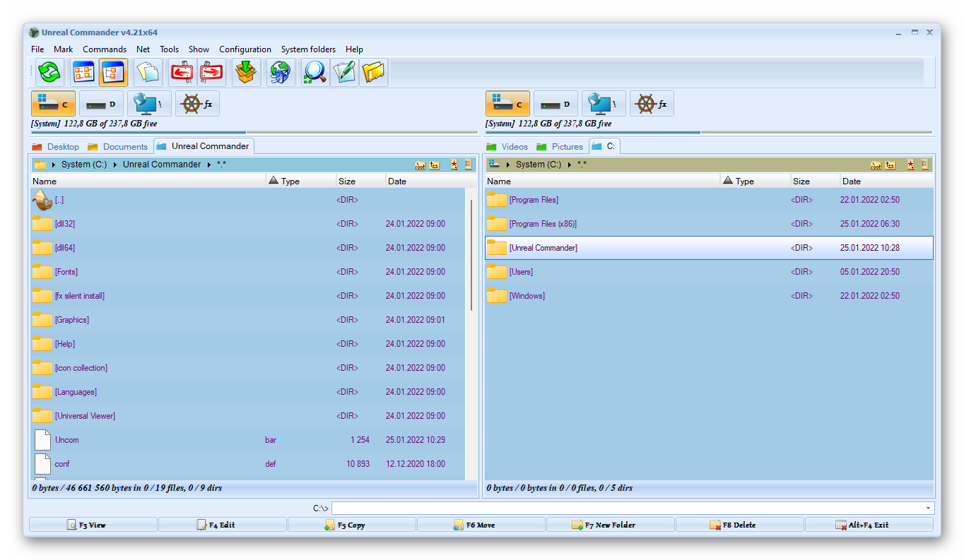Select the Uncom bar file
This screenshot has height=560, width=964.
coord(248,440)
